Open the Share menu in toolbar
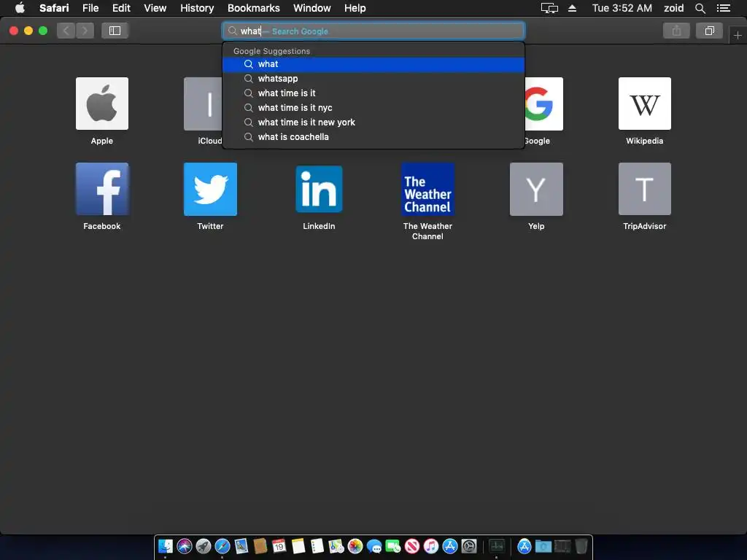Image resolution: width=747 pixels, height=560 pixels. 676,31
